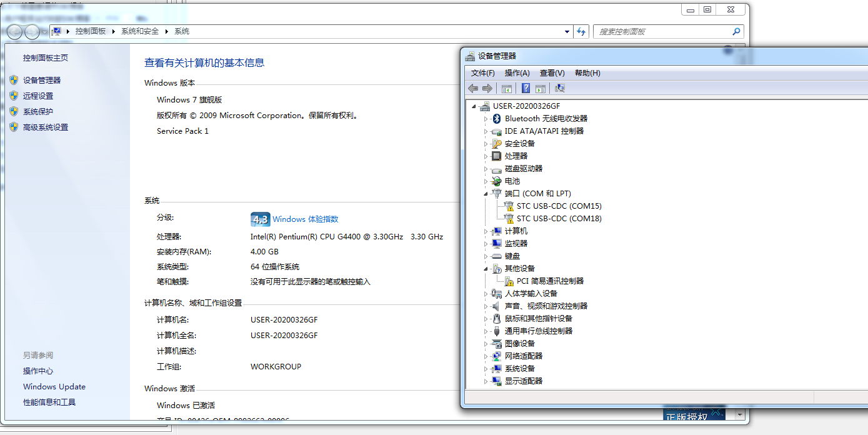Screen dimensions: 868x435
Task: Select the STC USB-CDC (COM18) device
Action: 559,219
